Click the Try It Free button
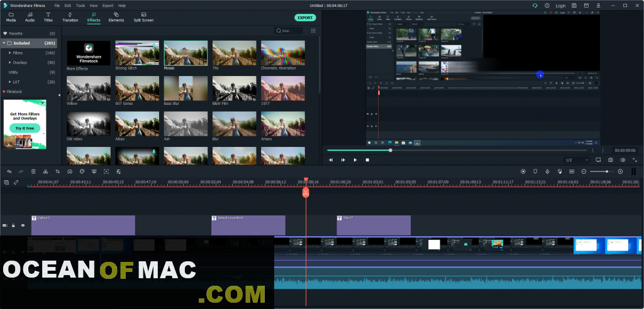The image size is (644, 309). 25,129
